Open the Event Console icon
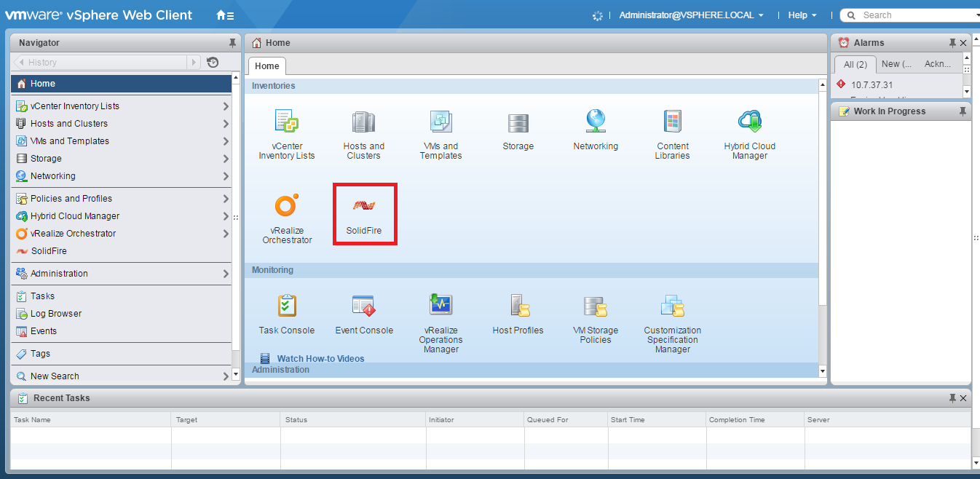 363,306
